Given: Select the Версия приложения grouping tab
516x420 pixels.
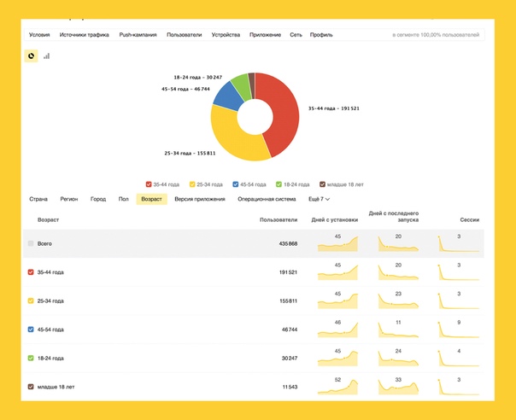Looking at the screenshot, I should (x=200, y=199).
